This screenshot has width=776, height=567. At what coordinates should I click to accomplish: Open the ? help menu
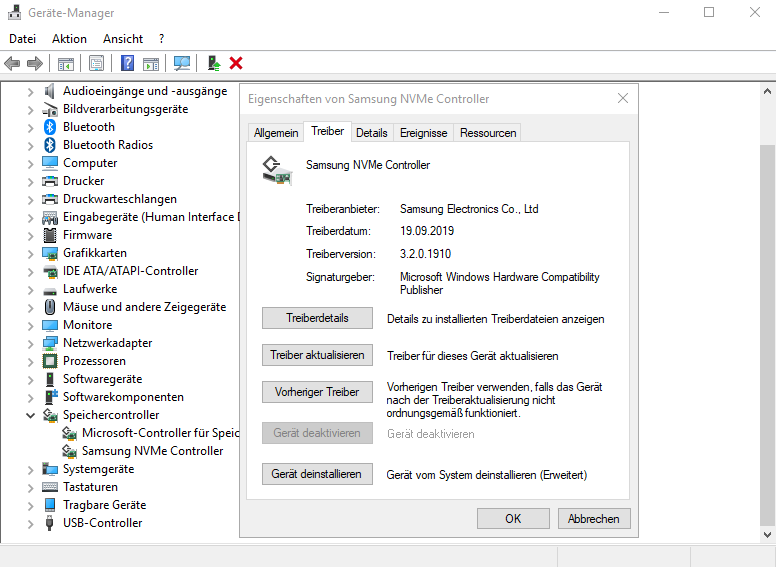[x=161, y=39]
